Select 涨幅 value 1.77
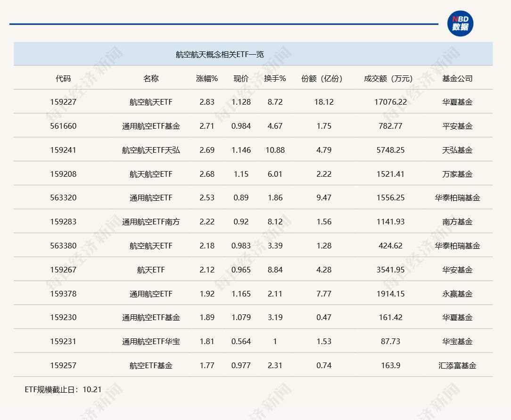 point(207,366)
